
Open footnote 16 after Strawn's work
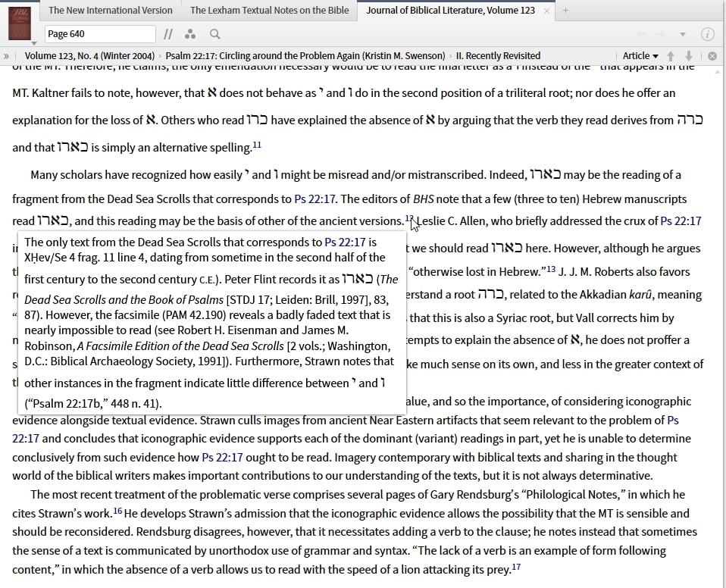[117, 511]
